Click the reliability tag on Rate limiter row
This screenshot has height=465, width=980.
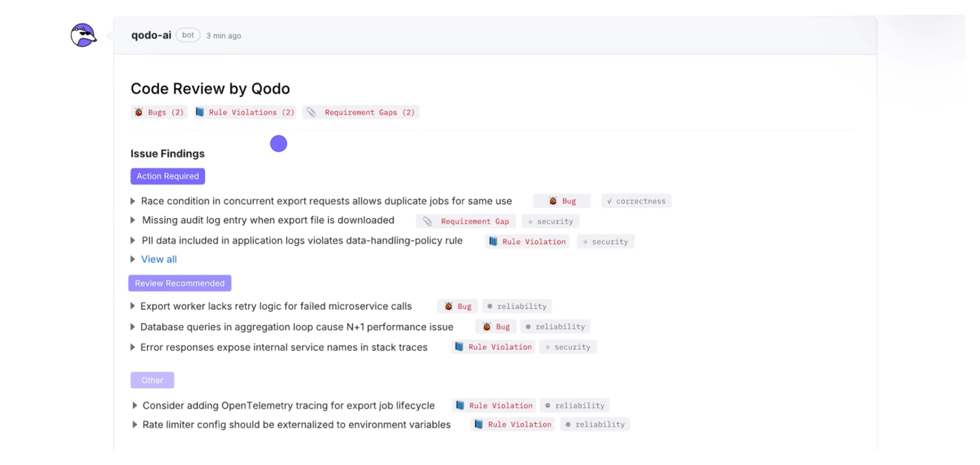(595, 424)
